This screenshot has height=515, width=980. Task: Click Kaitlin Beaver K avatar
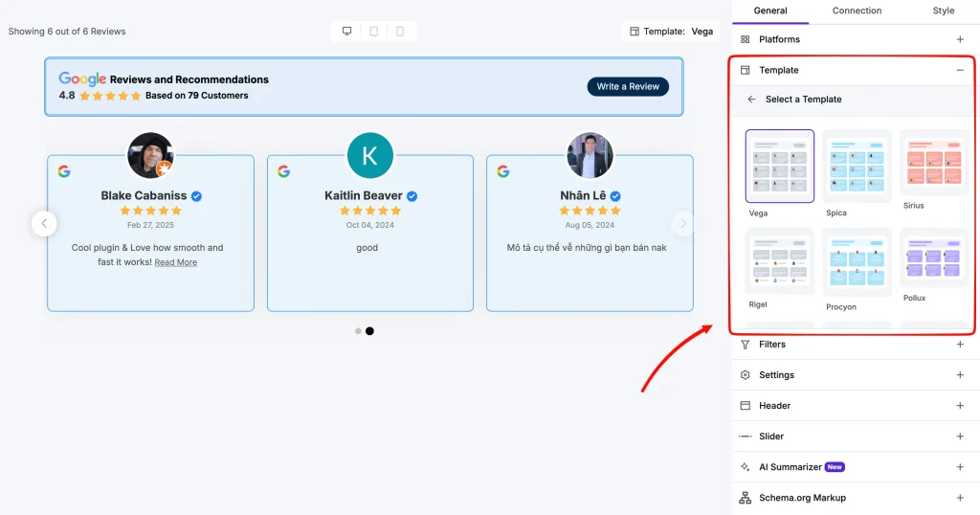[370, 155]
